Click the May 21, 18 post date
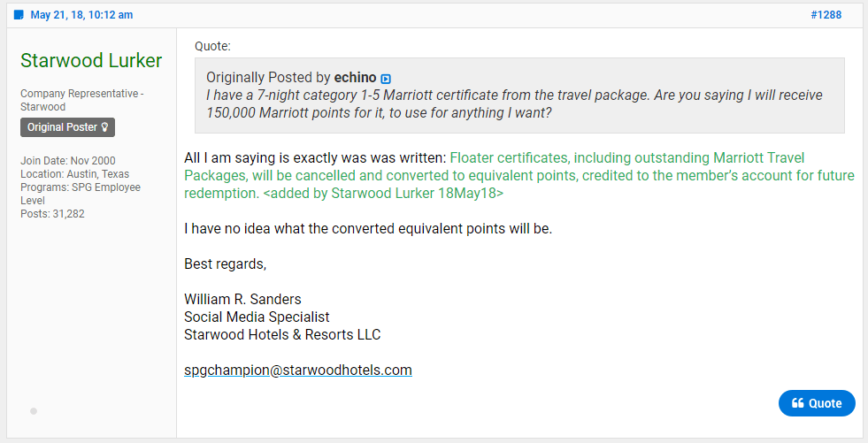This screenshot has width=868, height=443. click(81, 15)
